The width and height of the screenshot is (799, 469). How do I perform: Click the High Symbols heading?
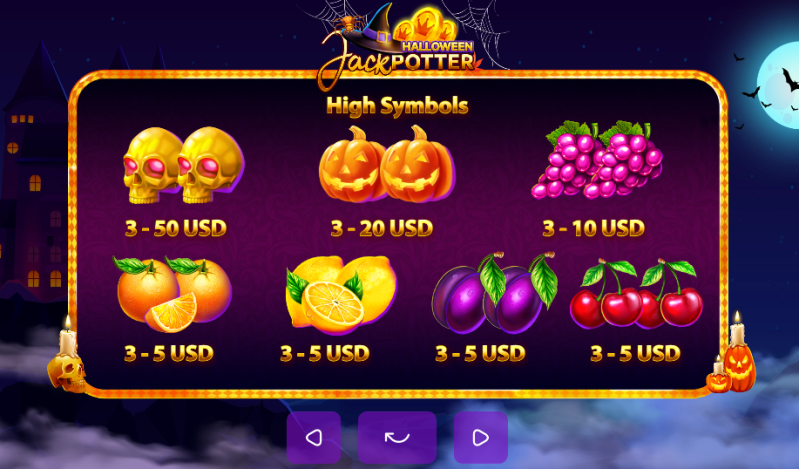397,106
